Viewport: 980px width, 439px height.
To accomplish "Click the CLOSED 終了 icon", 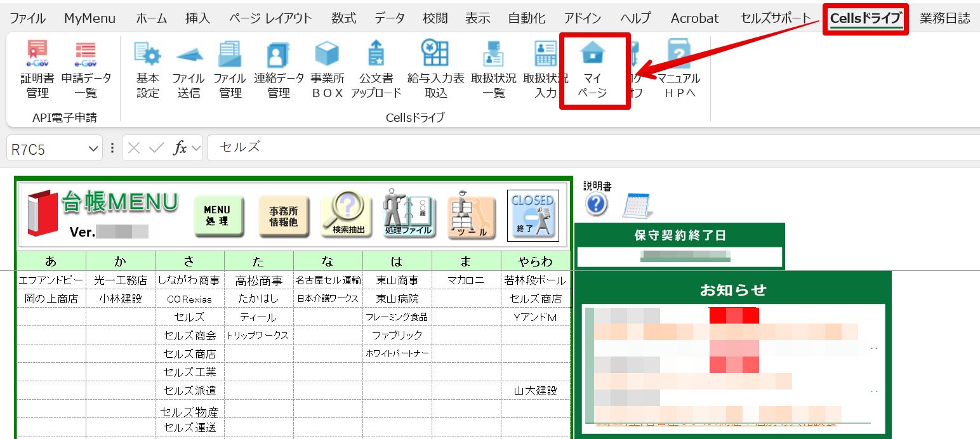I will 533,216.
